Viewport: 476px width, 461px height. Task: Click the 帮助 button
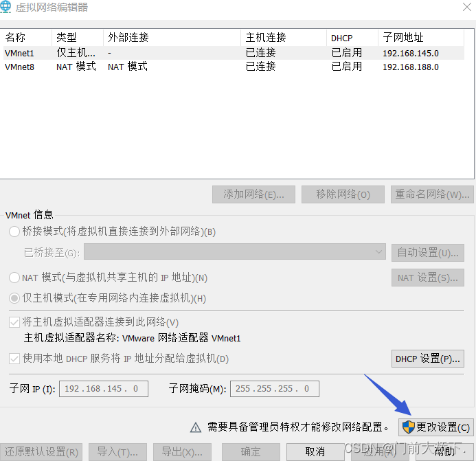click(x=444, y=452)
